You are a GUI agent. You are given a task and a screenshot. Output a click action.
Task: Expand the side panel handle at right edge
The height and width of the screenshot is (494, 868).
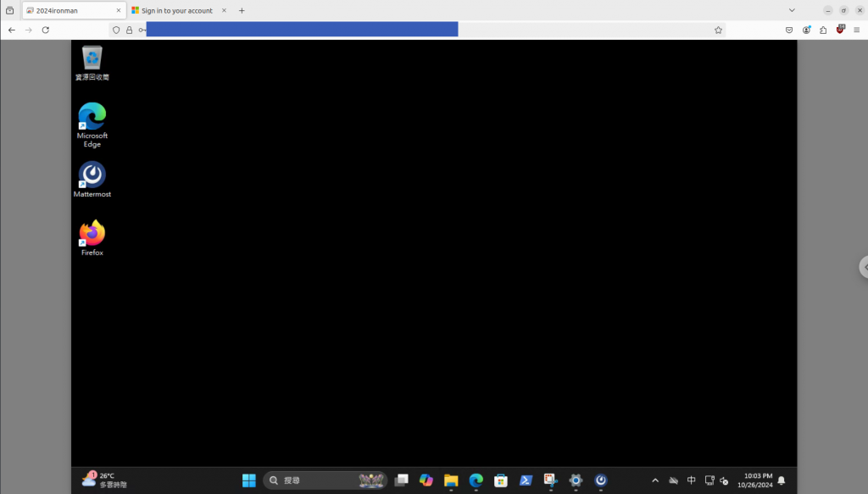pyautogui.click(x=864, y=267)
